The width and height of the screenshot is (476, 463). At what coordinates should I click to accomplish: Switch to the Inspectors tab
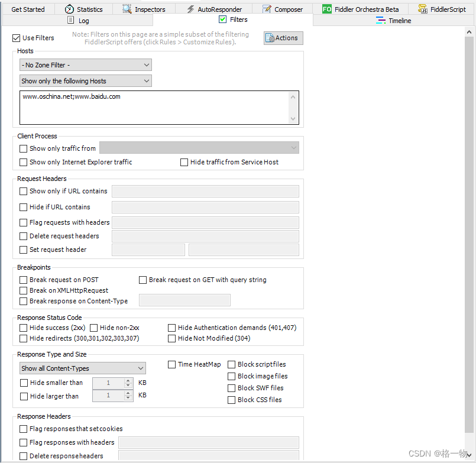click(x=144, y=9)
